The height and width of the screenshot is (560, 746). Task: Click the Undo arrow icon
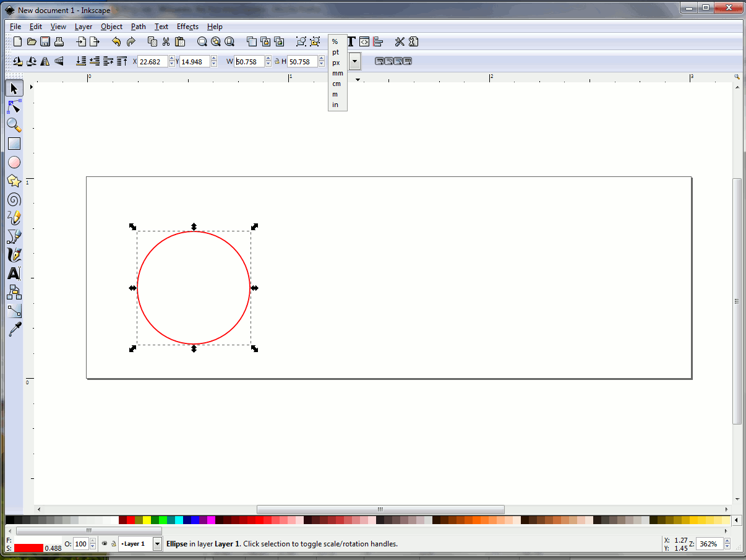click(x=116, y=41)
